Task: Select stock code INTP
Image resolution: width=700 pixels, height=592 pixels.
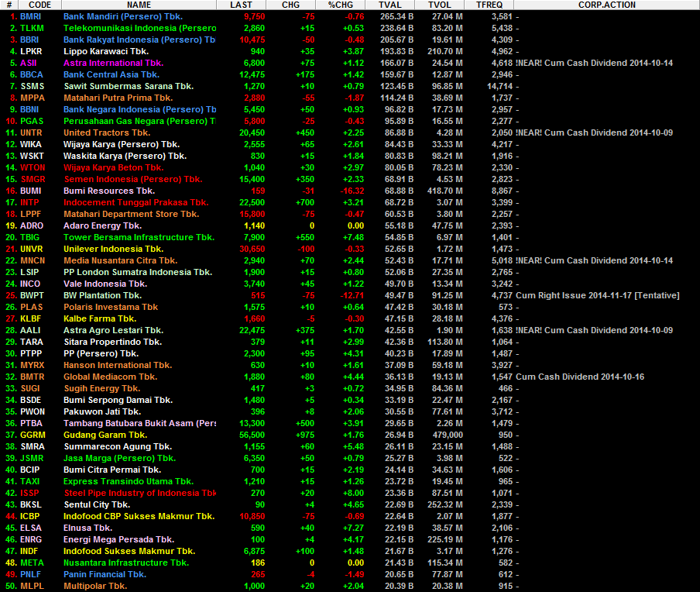Action: 29,202
